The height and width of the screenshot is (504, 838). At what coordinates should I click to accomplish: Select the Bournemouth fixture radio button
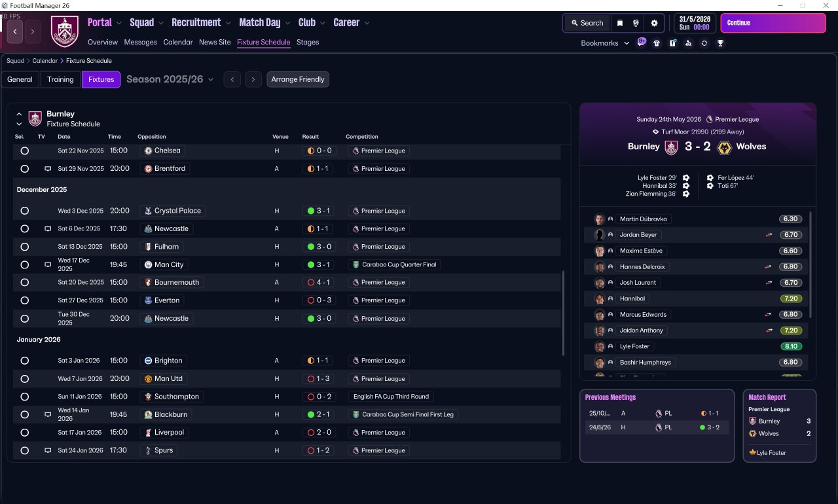pos(24,283)
